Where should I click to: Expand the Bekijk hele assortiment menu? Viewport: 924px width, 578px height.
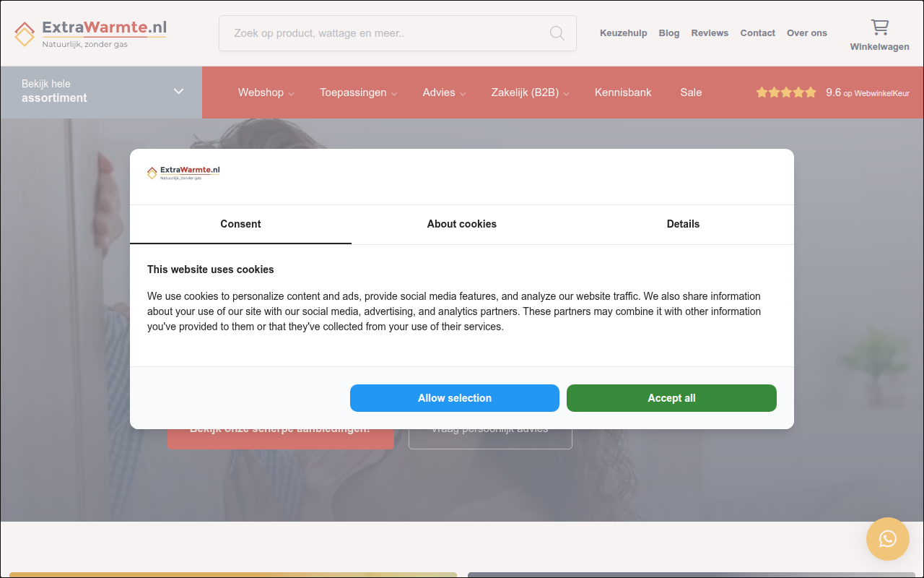tap(101, 92)
